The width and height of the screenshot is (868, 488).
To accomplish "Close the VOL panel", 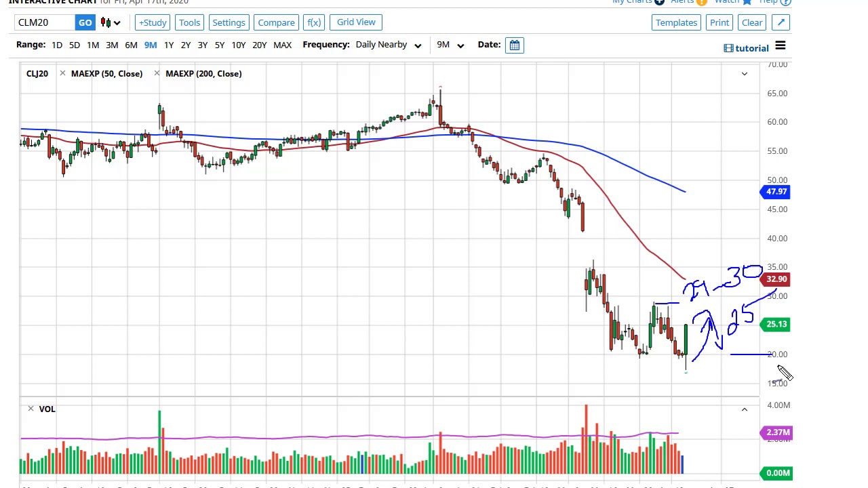I will point(31,409).
